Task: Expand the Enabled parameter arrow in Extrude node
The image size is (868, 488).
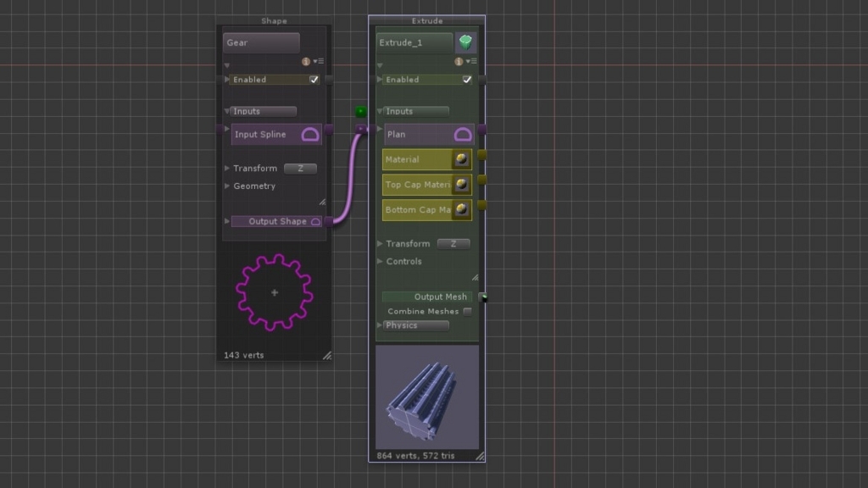Action: tap(379, 80)
